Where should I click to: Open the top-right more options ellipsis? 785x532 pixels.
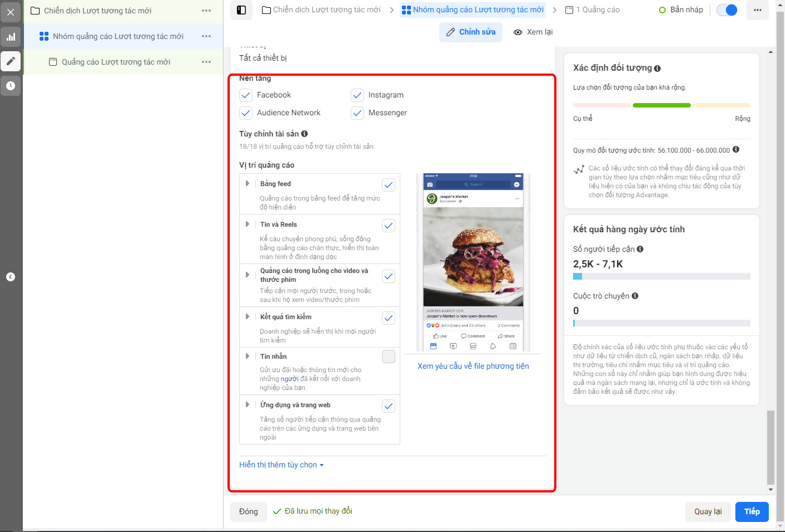[x=757, y=10]
